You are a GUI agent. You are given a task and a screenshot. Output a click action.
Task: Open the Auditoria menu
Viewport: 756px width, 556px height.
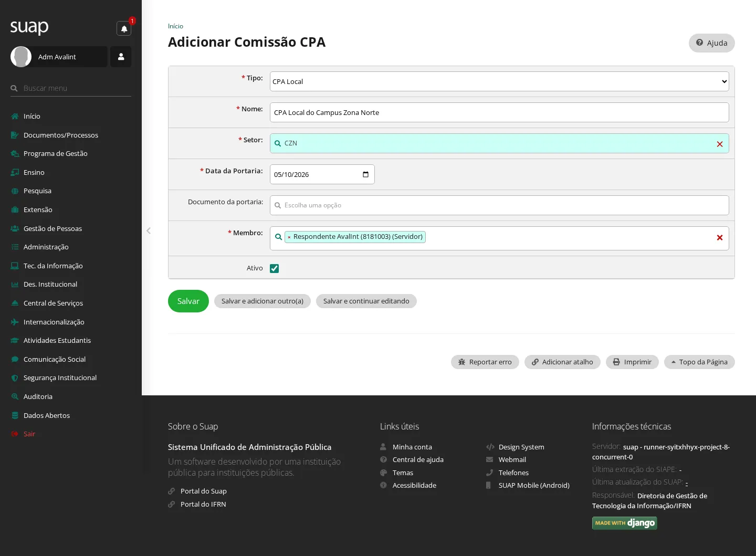click(x=38, y=396)
